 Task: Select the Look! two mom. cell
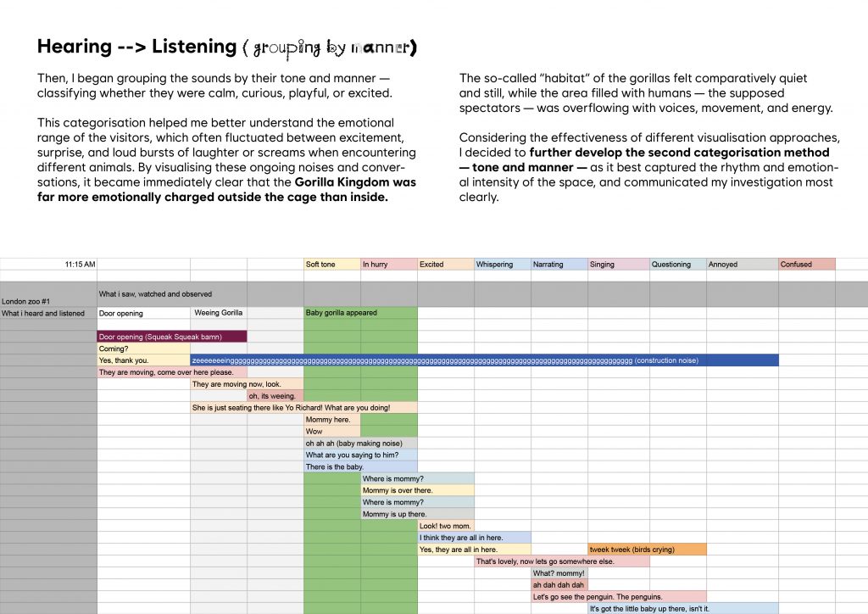[x=446, y=526]
